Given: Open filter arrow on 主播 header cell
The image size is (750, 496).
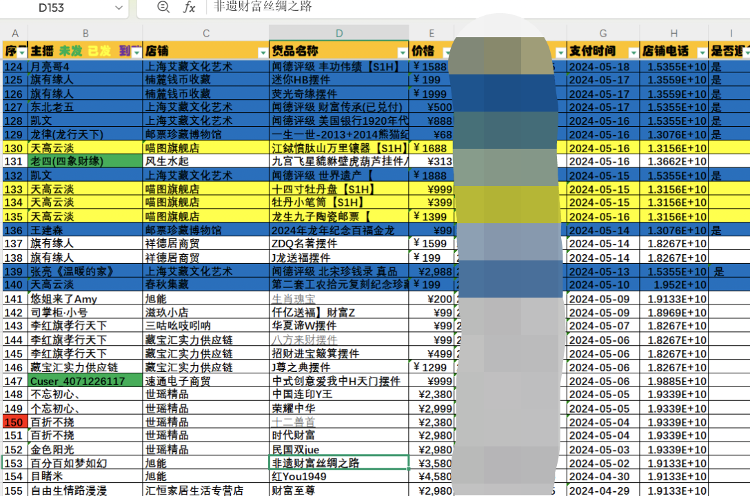Looking at the screenshot, I should pyautogui.click(x=136, y=51).
